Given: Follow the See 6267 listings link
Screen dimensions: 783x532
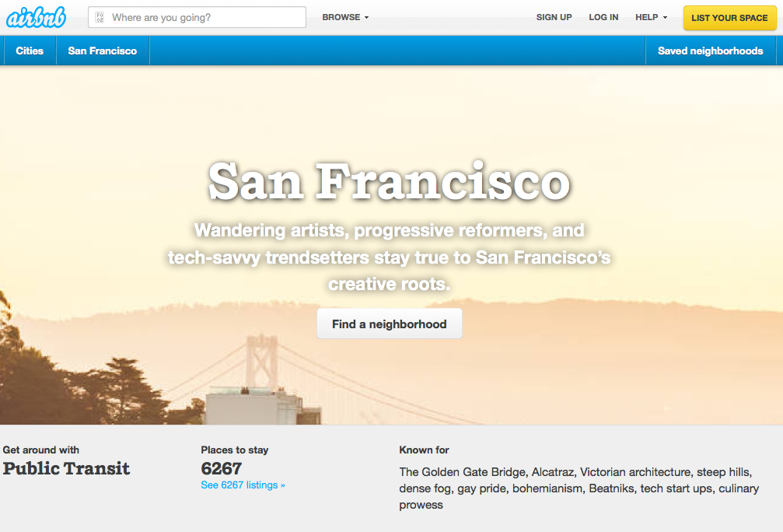Looking at the screenshot, I should click(243, 485).
